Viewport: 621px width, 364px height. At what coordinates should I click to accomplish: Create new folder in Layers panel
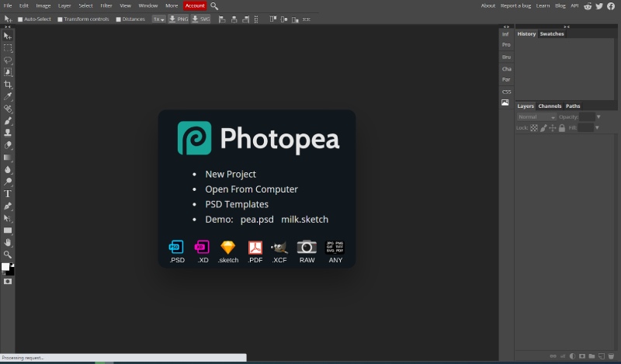coord(592,356)
